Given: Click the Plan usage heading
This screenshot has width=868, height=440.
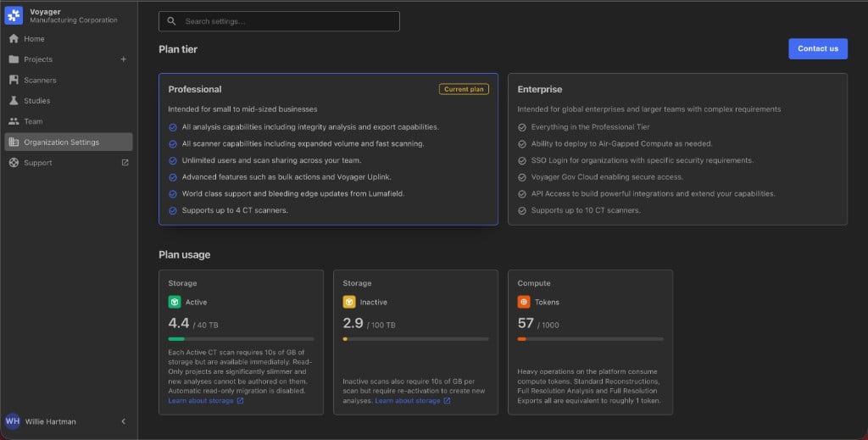Looking at the screenshot, I should 184,254.
